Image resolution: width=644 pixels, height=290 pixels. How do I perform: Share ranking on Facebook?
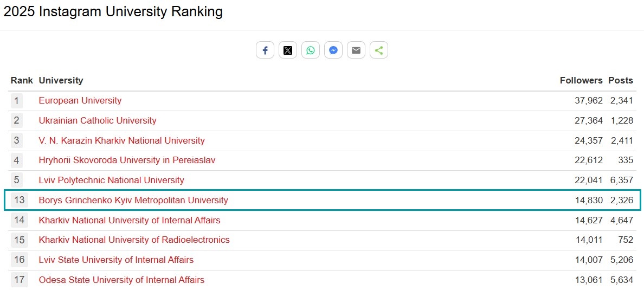point(265,50)
